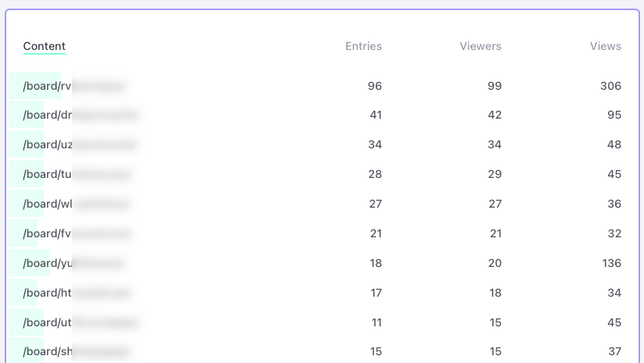This screenshot has height=363, width=644.
Task: Open the /board/ht content row
Action: click(322, 293)
